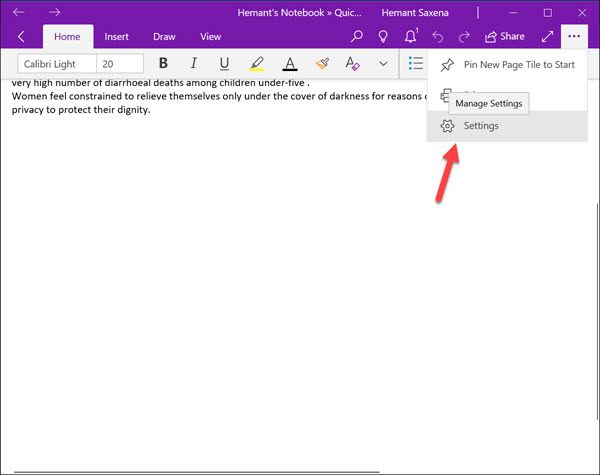Click the Hemant's Notebook title text

299,13
